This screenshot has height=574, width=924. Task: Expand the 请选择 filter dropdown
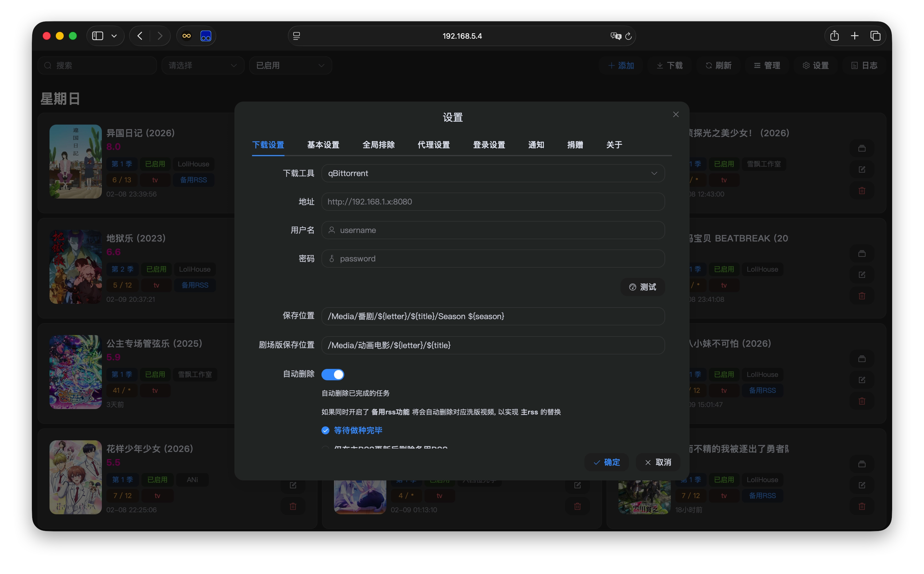coord(203,65)
